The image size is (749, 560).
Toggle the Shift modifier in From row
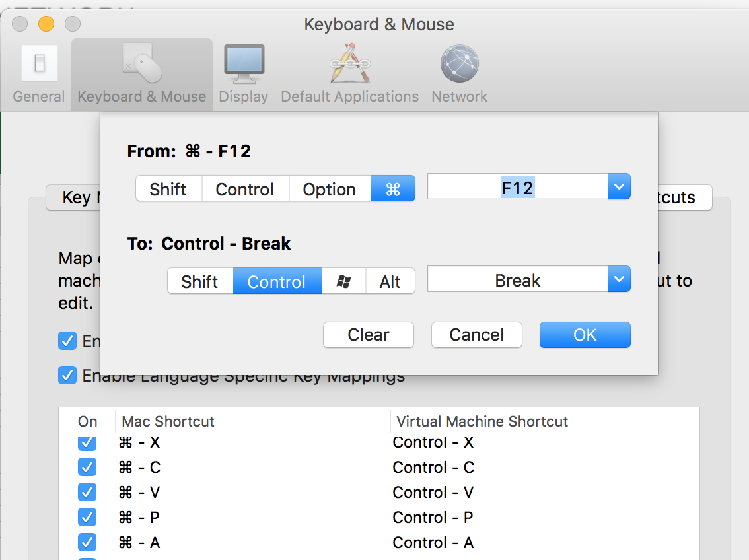coord(168,189)
